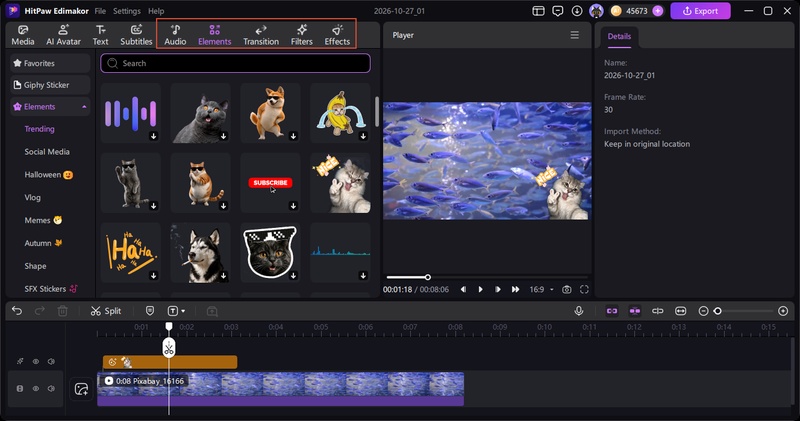Play the video preview
This screenshot has width=800, height=421.
480,289
